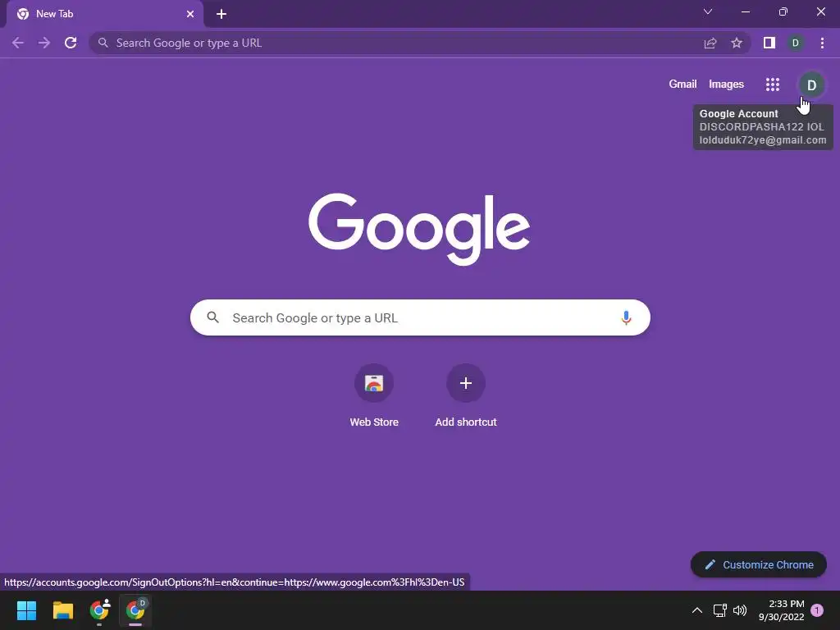Image resolution: width=840 pixels, height=630 pixels.
Task: Open the notification badge showing 1
Action: [x=817, y=610]
